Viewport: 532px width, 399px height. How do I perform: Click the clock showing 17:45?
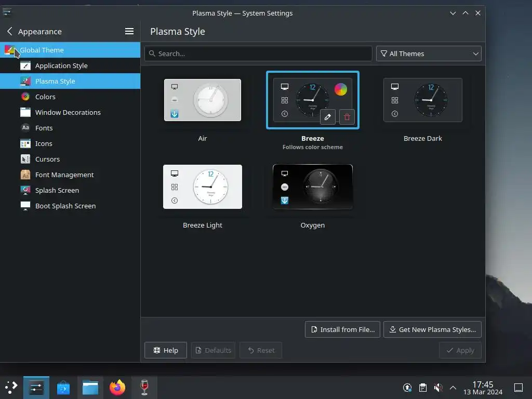(483, 388)
